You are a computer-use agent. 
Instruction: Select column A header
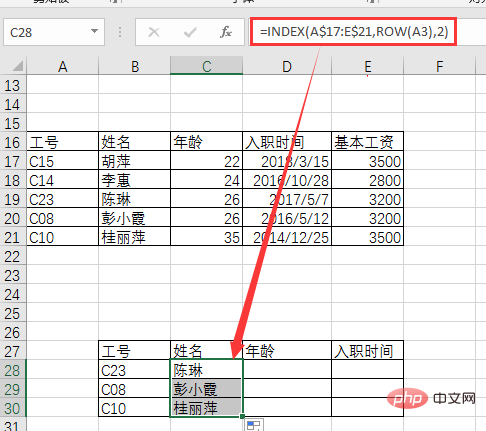click(63, 66)
